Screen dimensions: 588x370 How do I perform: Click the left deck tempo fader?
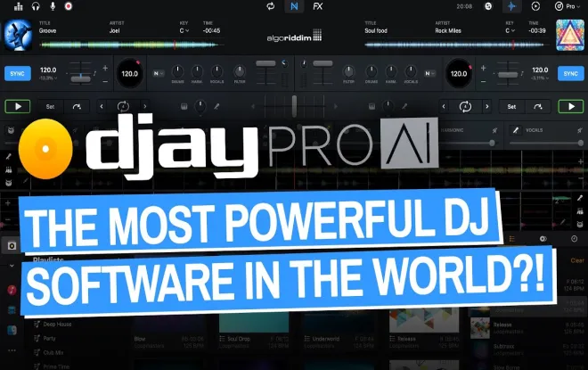[x=80, y=78]
